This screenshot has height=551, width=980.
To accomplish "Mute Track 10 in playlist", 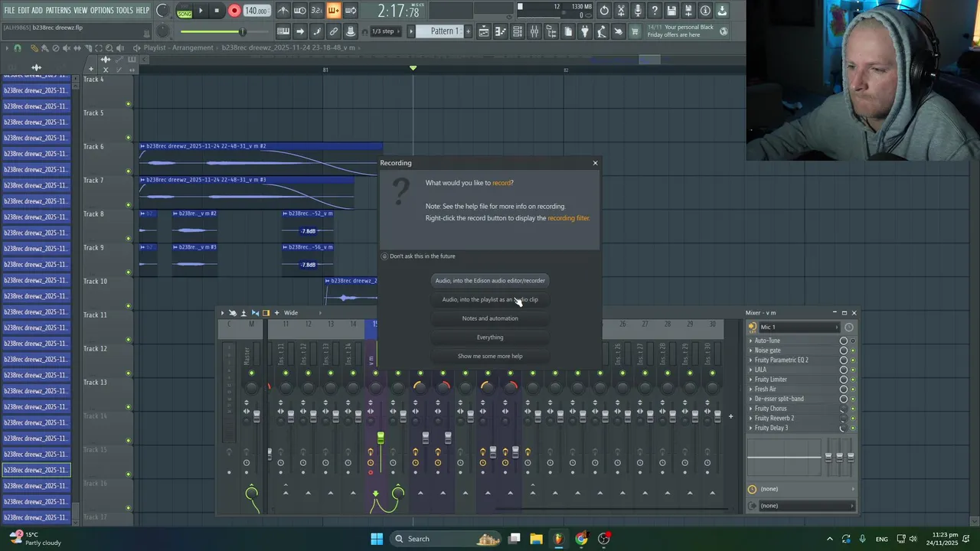I will 128,306.
